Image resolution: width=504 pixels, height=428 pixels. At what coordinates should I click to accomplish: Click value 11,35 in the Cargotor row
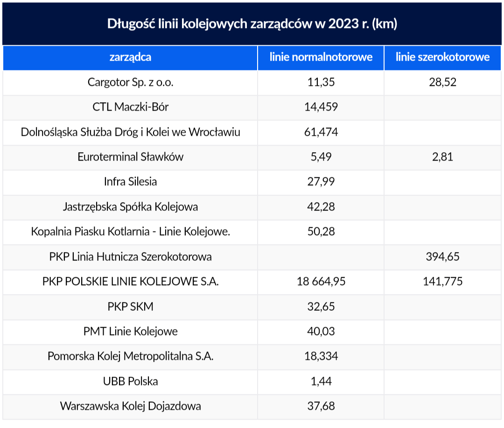321,82
